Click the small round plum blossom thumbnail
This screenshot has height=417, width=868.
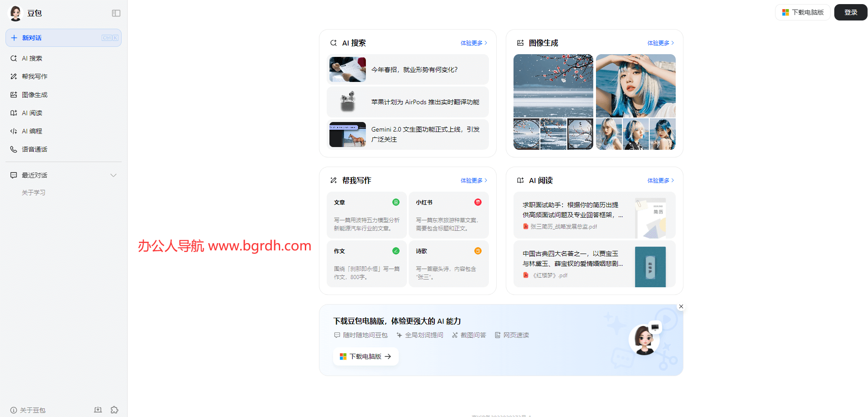pos(526,134)
